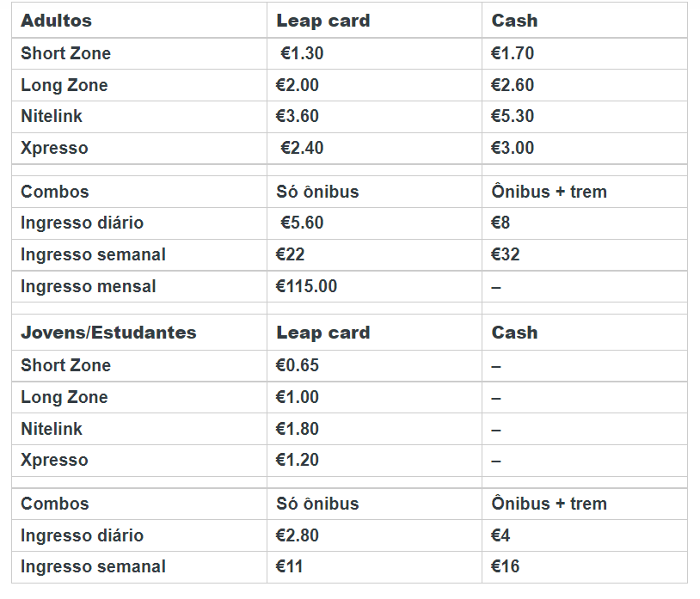Click the €3.60 Nitelink Leap card fare
This screenshot has height=599, width=700.
(298, 116)
